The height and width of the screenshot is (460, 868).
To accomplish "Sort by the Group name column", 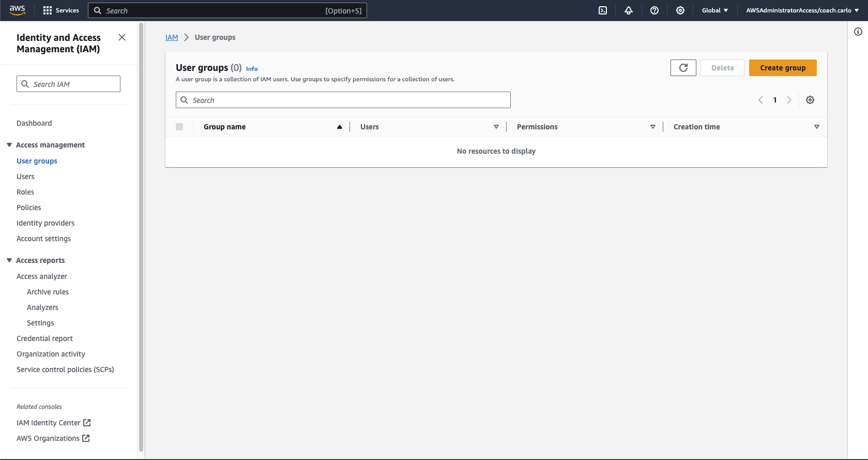I will click(225, 127).
